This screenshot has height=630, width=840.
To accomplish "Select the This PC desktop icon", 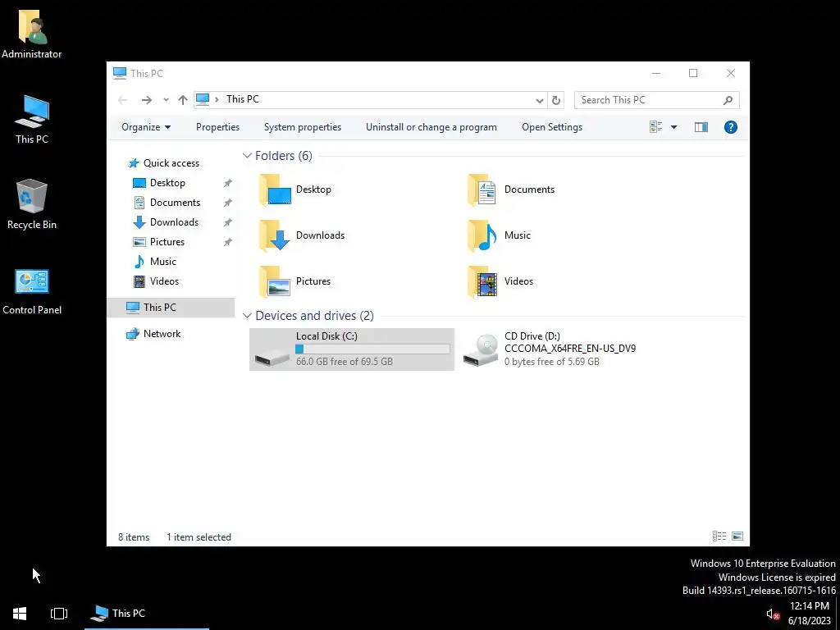I will [32, 119].
